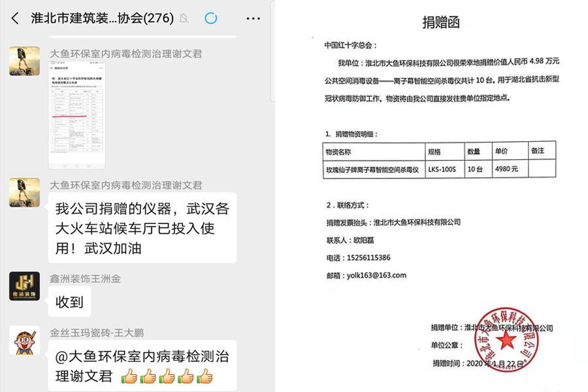Click the 备注 table header cell
Screen dimensions: 588x392
tap(542, 151)
